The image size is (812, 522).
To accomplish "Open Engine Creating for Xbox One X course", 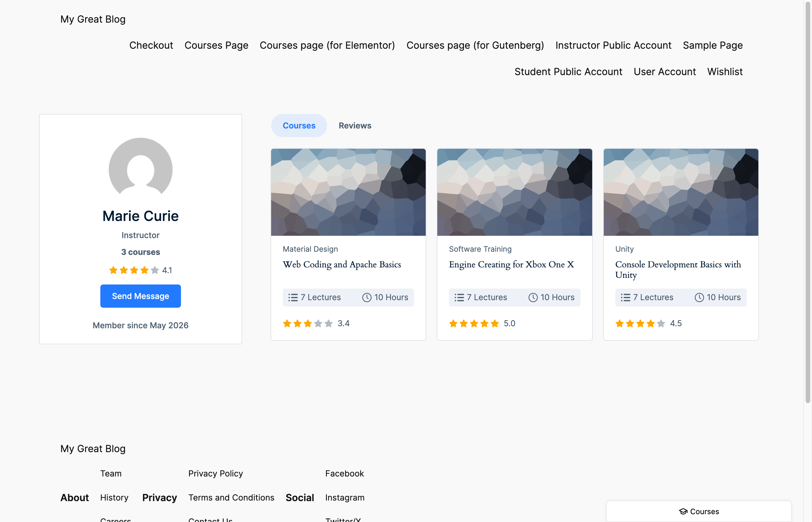I will 511,264.
